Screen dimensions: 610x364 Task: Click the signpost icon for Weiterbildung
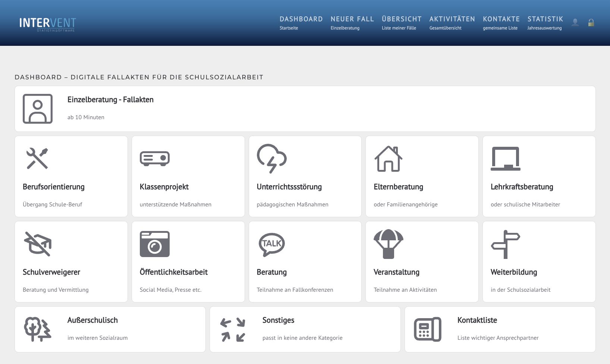point(506,244)
